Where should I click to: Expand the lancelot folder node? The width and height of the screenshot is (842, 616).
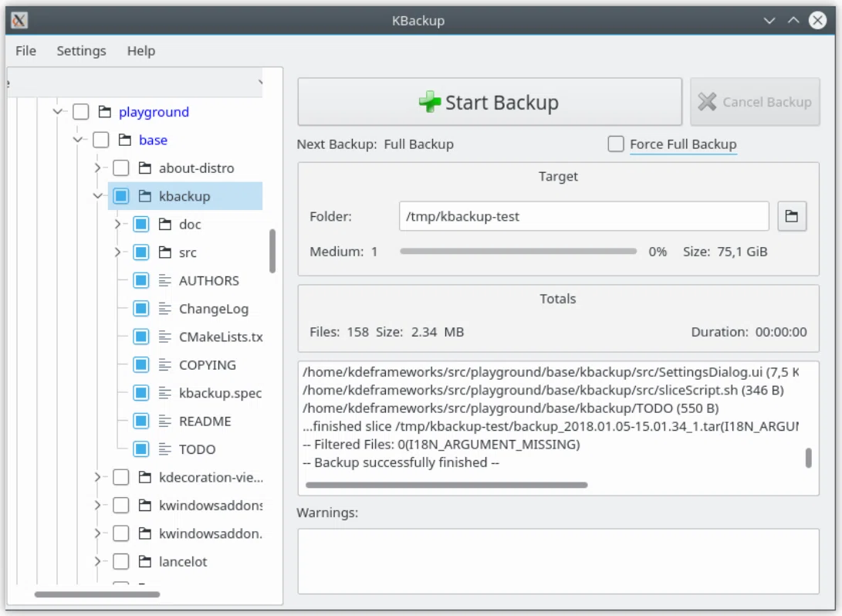pos(98,562)
